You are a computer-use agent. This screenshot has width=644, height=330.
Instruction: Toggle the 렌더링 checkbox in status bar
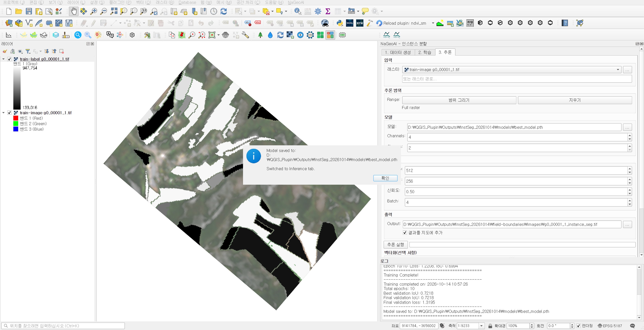click(x=578, y=326)
